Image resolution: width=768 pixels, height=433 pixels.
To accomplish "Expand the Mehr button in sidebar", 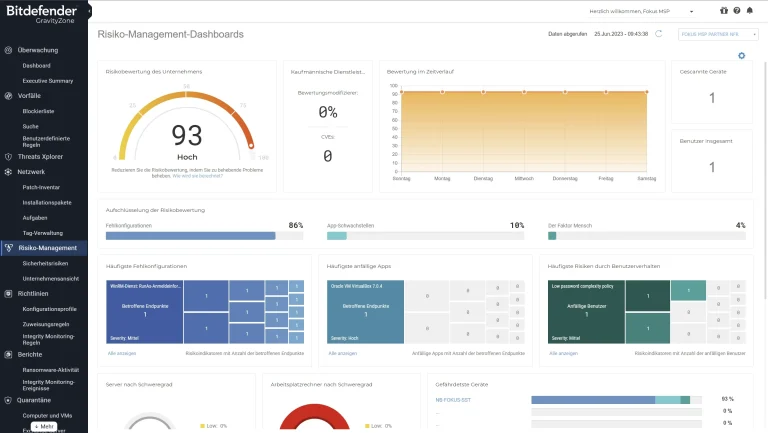I will (44, 427).
